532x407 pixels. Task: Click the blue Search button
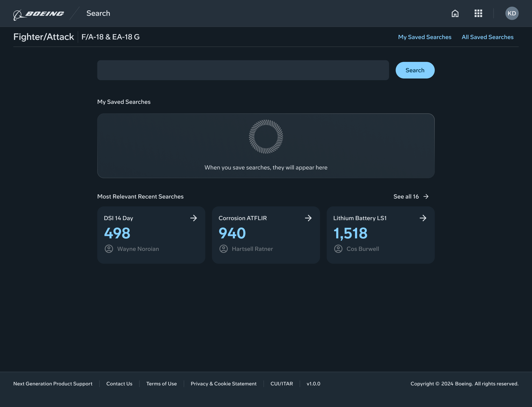click(x=415, y=70)
